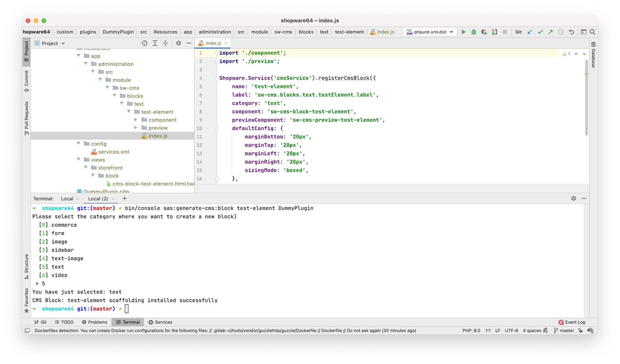Collapse the test-element folder
Viewport: 620px width, 364px height.
point(129,112)
